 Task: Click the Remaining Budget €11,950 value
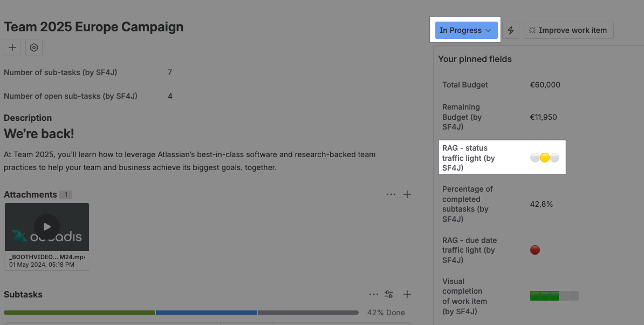point(544,117)
